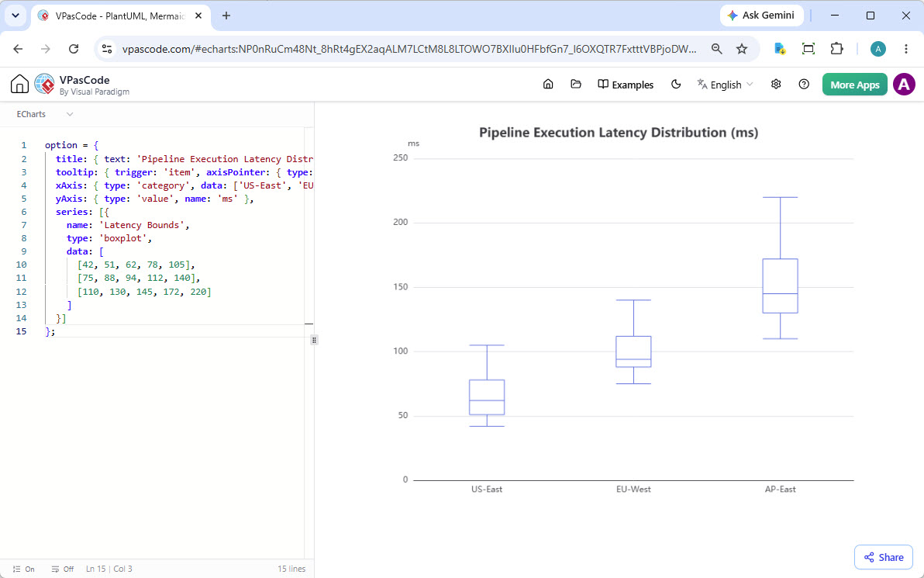Screen dimensions: 924x578
Task: Open the settings gear icon
Action: pyautogui.click(x=776, y=85)
